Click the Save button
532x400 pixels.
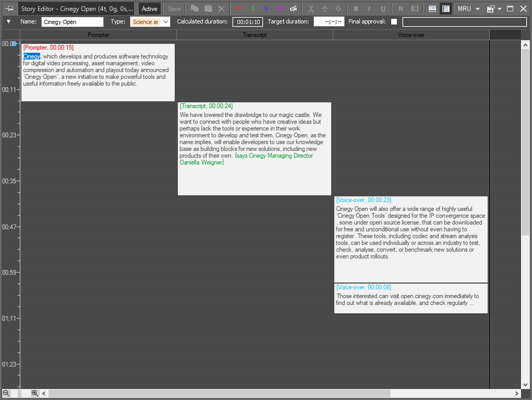tap(174, 9)
